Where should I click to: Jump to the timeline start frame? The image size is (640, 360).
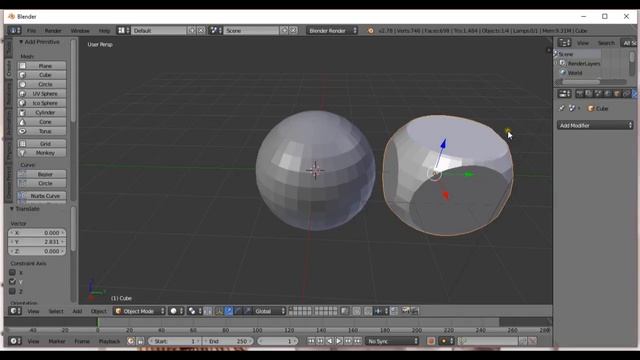click(x=311, y=341)
